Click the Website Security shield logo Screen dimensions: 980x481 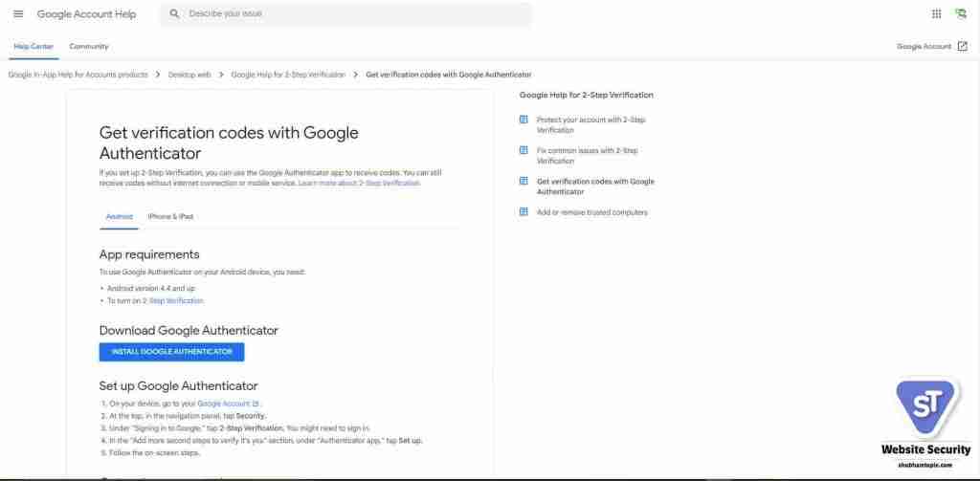[x=925, y=408]
